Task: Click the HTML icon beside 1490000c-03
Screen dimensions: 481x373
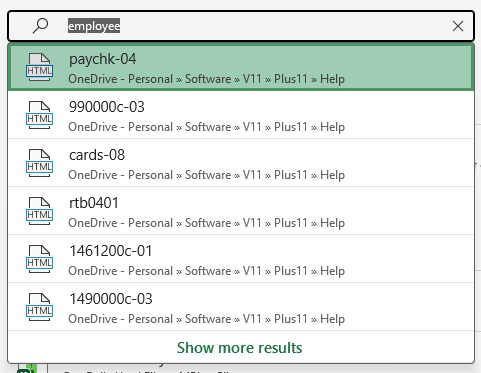Action: 39,307
